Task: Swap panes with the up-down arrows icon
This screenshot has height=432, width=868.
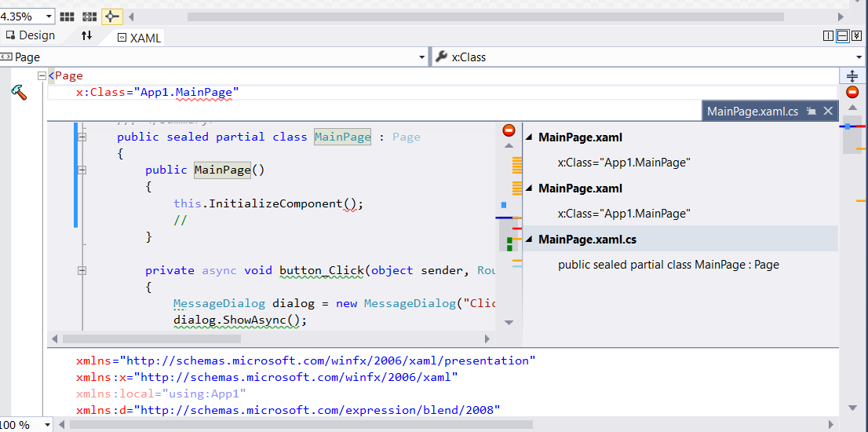Action: 87,36
